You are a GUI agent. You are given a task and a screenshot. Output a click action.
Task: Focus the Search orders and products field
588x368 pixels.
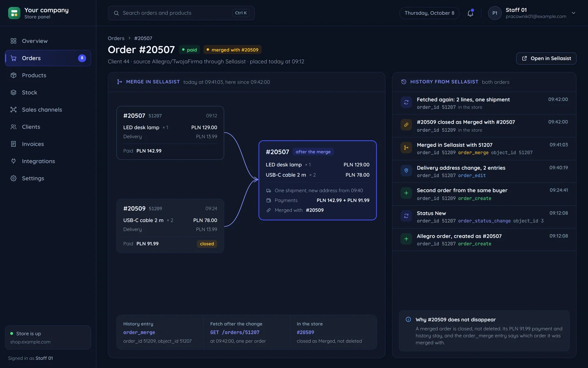point(181,13)
